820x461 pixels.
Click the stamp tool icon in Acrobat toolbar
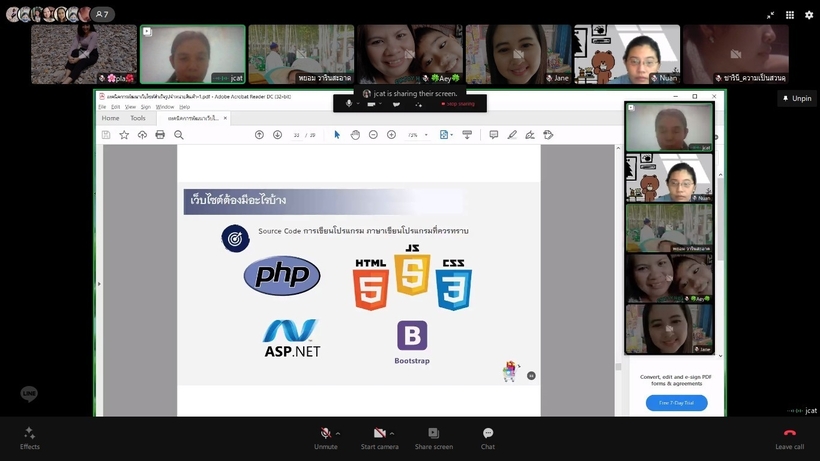[548, 135]
